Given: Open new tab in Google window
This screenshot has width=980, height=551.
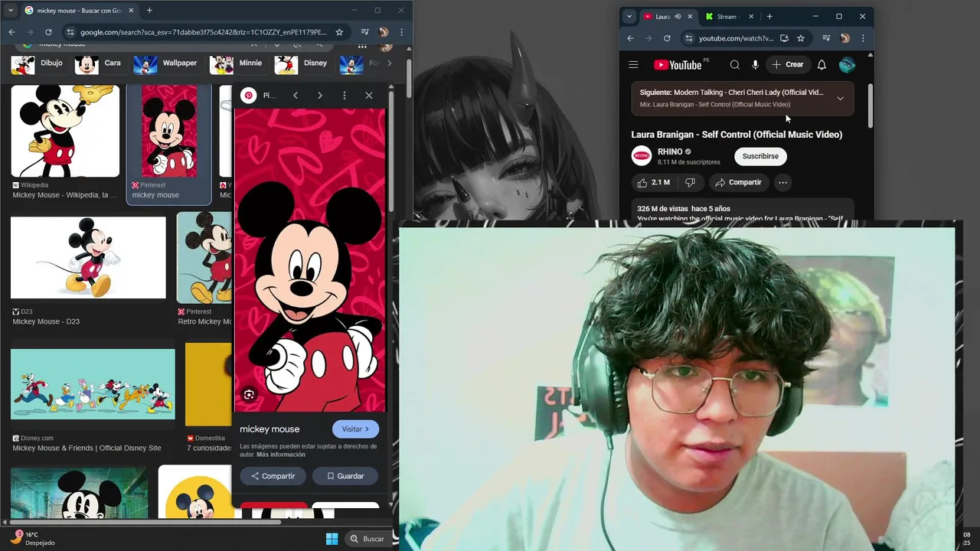Looking at the screenshot, I should [x=149, y=11].
